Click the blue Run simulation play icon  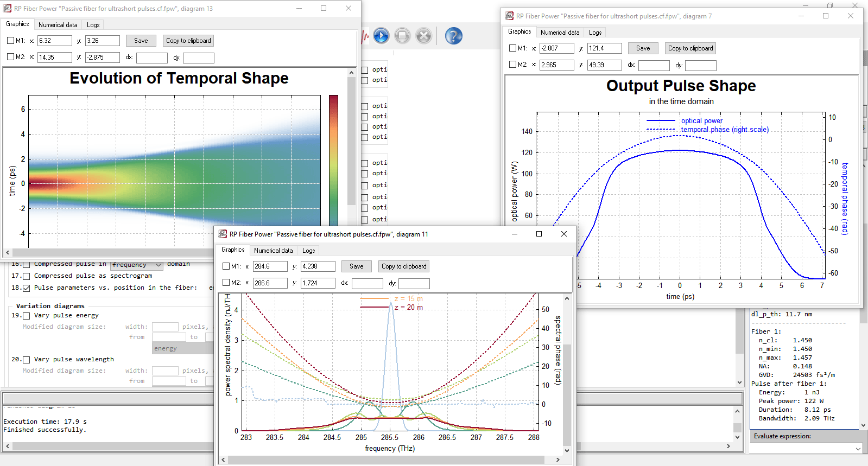tap(381, 36)
